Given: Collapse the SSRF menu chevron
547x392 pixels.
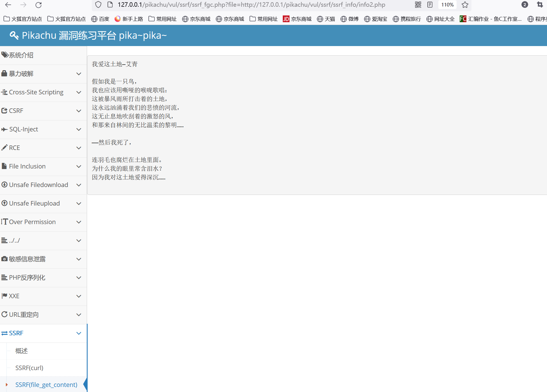Looking at the screenshot, I should [79, 333].
